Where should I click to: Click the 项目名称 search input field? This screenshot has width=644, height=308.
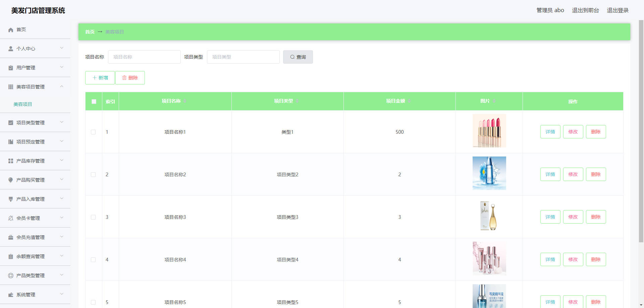(x=144, y=57)
